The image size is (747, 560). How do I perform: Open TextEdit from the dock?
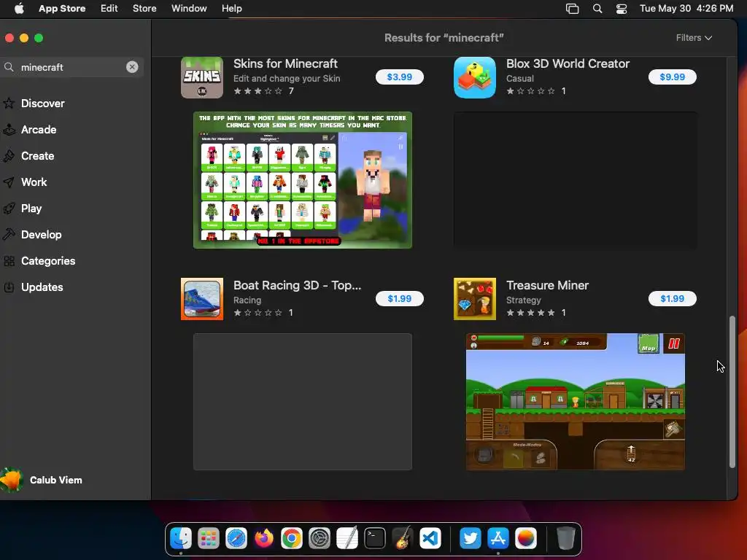[x=347, y=539]
